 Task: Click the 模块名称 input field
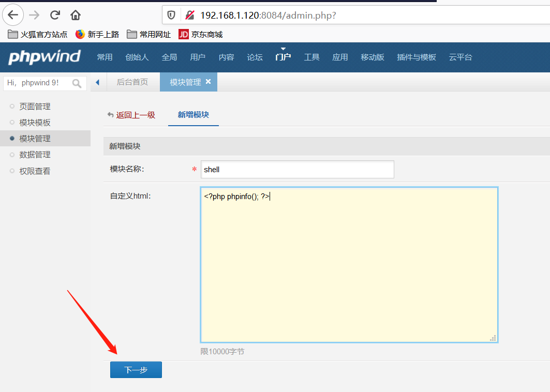[297, 169]
